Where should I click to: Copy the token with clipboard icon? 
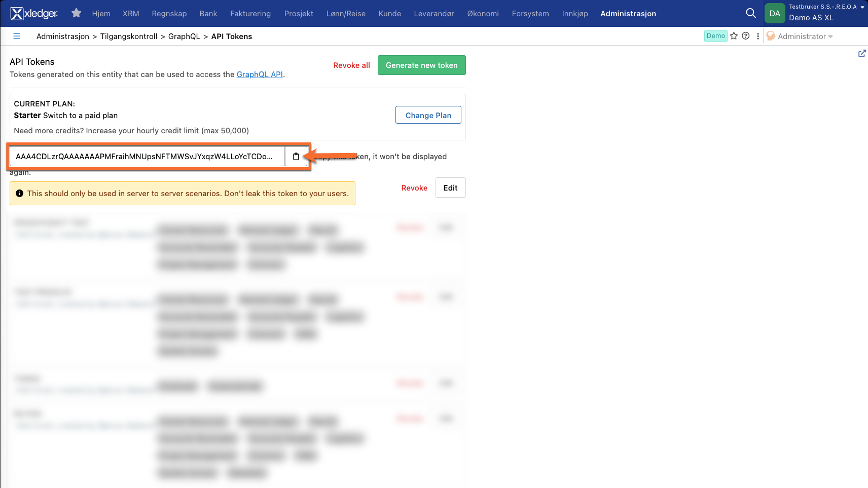pyautogui.click(x=296, y=157)
